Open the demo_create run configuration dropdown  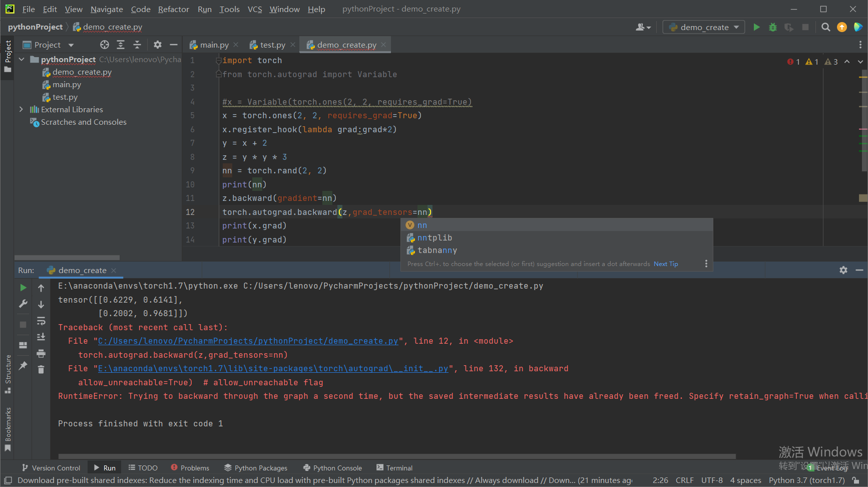703,27
